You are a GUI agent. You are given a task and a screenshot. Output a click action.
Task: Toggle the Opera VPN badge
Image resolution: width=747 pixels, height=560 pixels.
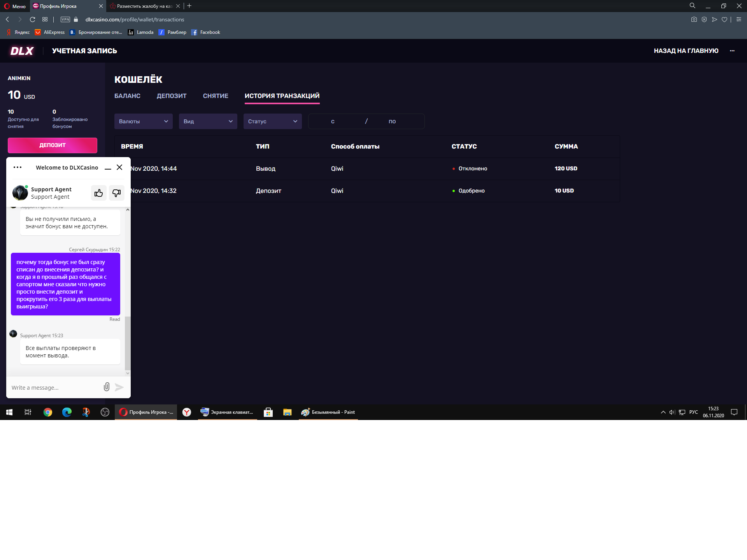point(65,19)
